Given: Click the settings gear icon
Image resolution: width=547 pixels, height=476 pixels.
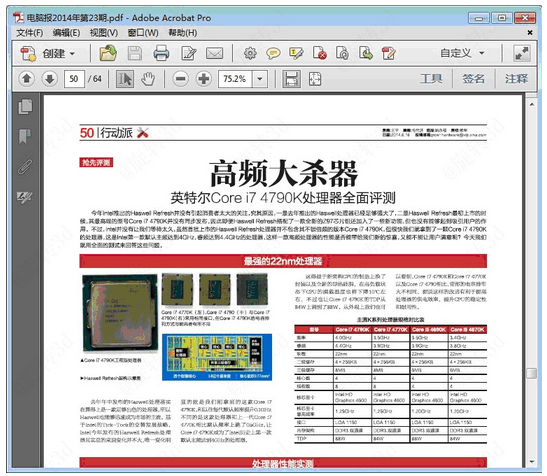Looking at the screenshot, I should click(250, 53).
